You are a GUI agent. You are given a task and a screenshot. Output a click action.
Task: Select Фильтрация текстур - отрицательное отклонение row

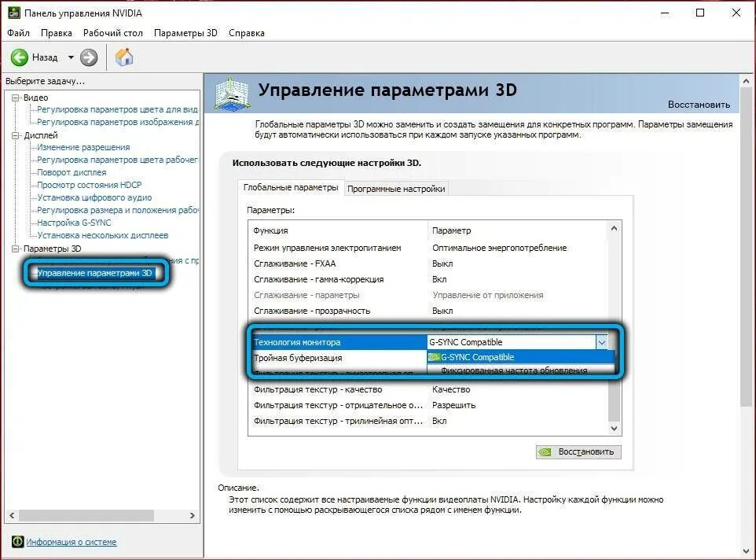point(428,405)
